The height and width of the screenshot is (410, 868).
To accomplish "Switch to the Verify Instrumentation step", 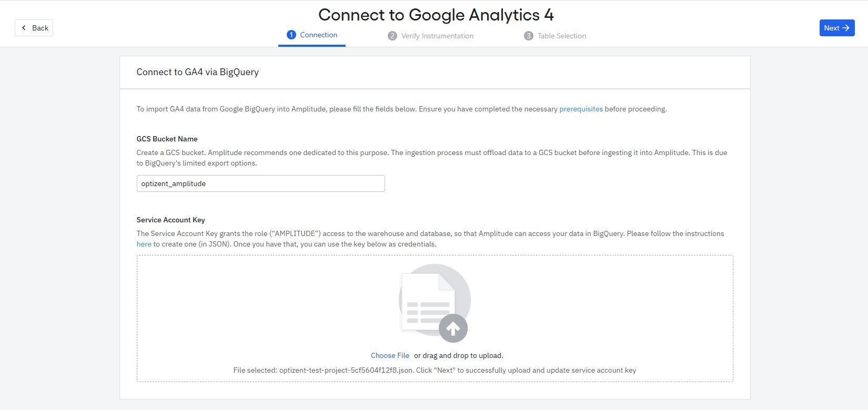I will point(437,36).
